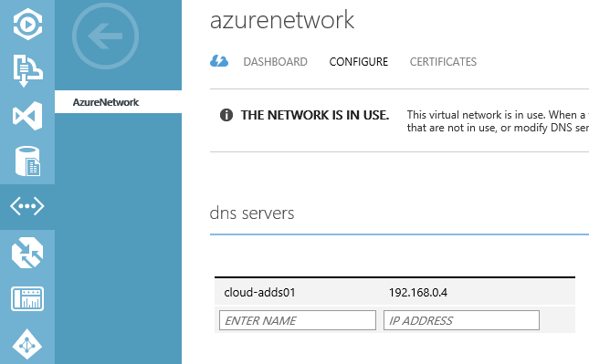
Task: Select the Networks icon in sidebar
Action: (27, 206)
